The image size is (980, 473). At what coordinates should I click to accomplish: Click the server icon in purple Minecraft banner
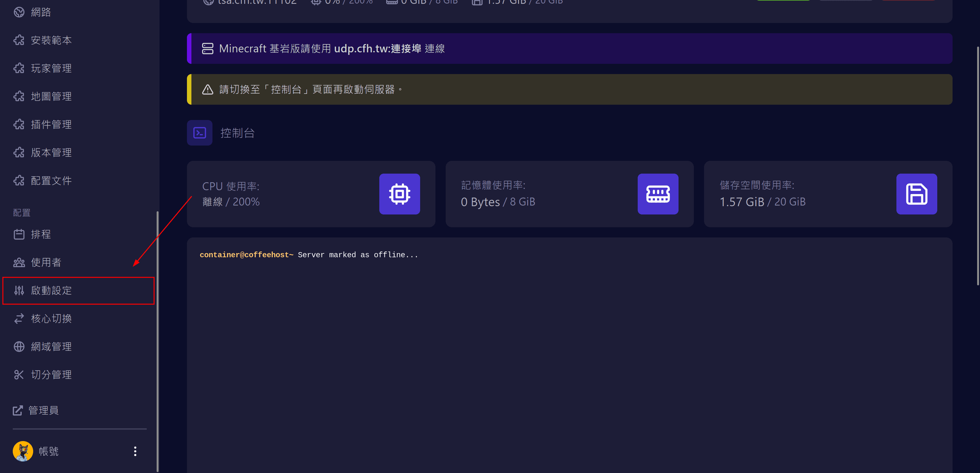point(208,49)
